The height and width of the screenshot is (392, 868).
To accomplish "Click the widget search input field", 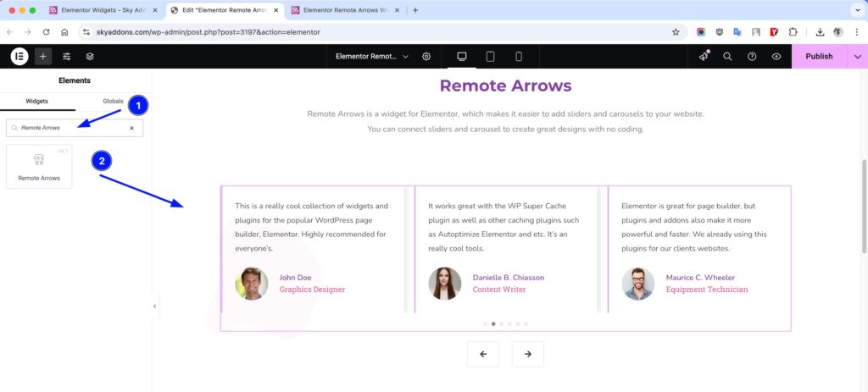I will tap(75, 128).
